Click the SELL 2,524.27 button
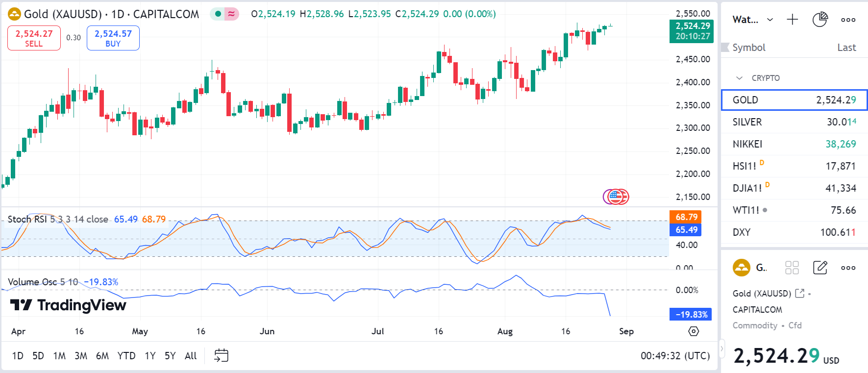This screenshot has width=868, height=373. 34,38
